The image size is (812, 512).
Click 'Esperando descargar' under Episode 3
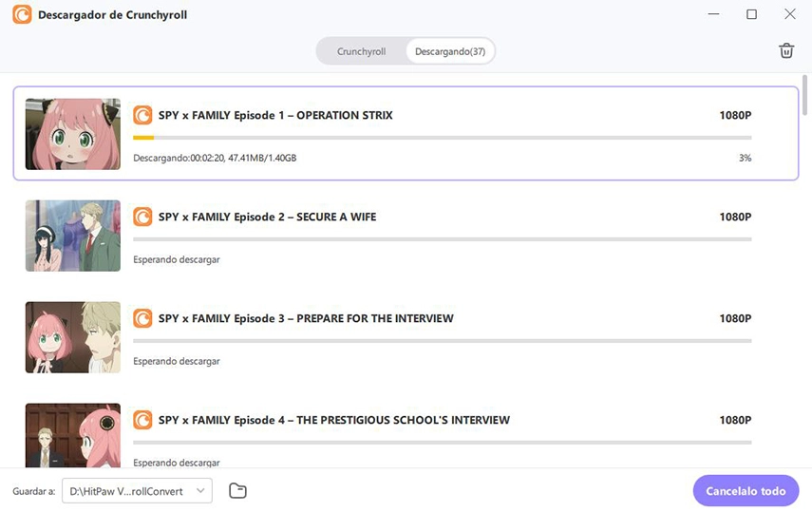[x=177, y=361]
